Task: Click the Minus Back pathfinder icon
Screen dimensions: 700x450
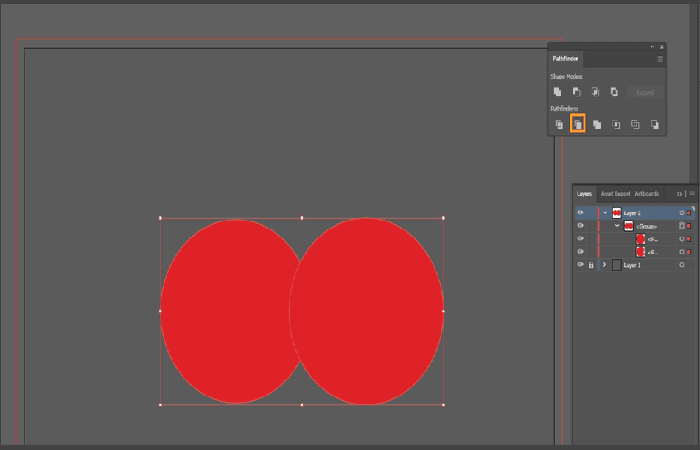Action: [x=654, y=125]
